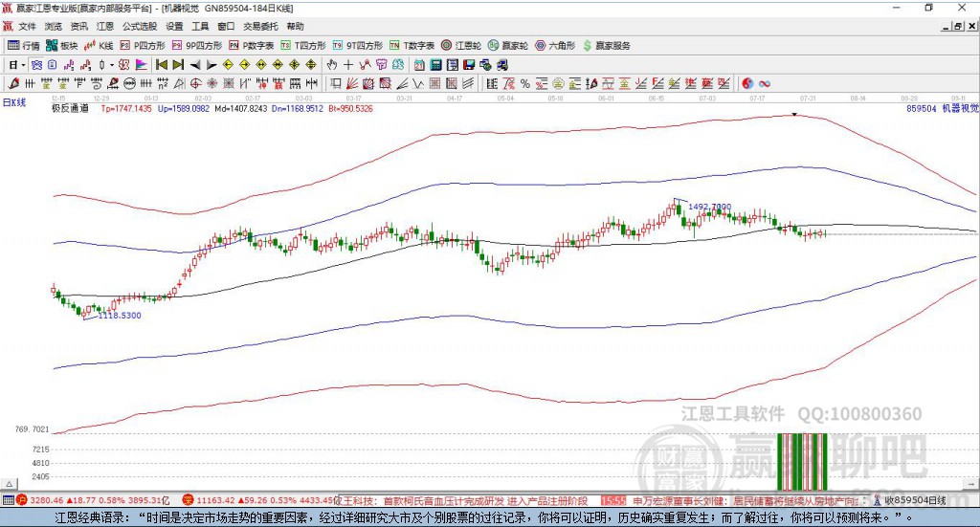980x527 pixels.
Task: Open the 9T四方形 tool
Action: 358,46
